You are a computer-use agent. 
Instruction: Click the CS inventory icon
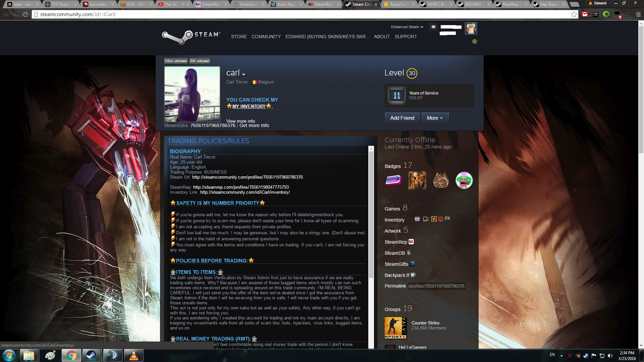[x=447, y=219]
